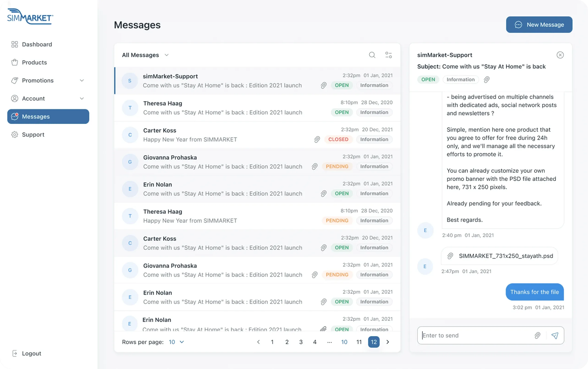This screenshot has height=369, width=588.
Task: Open the All Messages filter dropdown
Action: click(145, 55)
